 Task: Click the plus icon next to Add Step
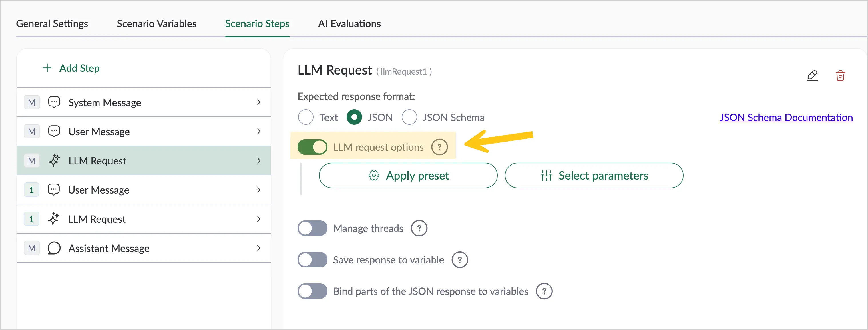coord(47,68)
